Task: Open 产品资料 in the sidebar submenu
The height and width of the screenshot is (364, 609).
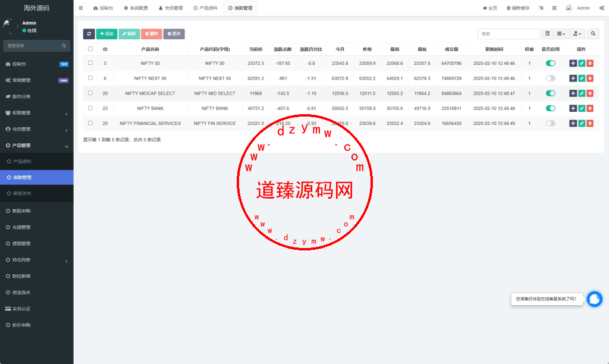Action: click(36, 162)
